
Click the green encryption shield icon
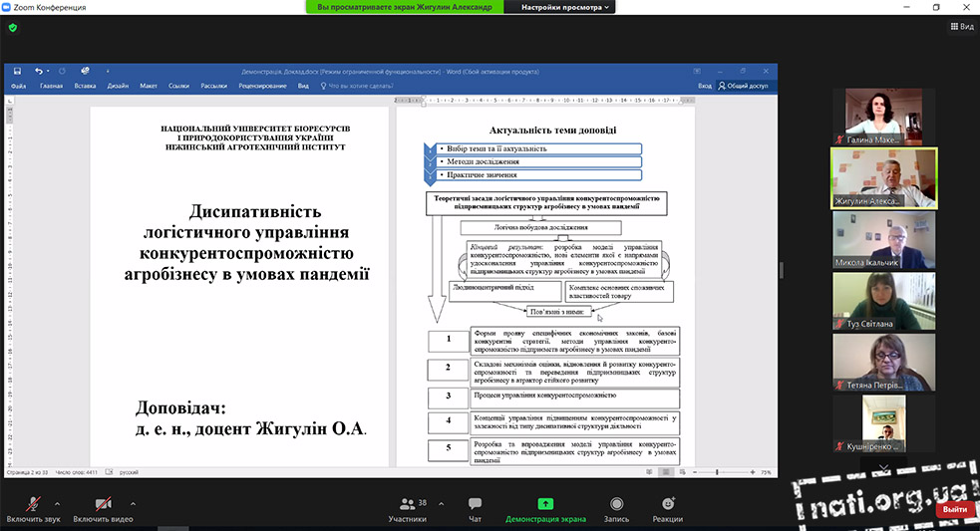click(13, 28)
